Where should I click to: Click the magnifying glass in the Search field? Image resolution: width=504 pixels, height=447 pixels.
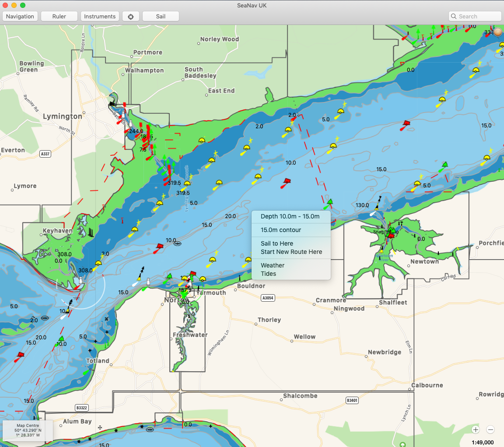454,17
